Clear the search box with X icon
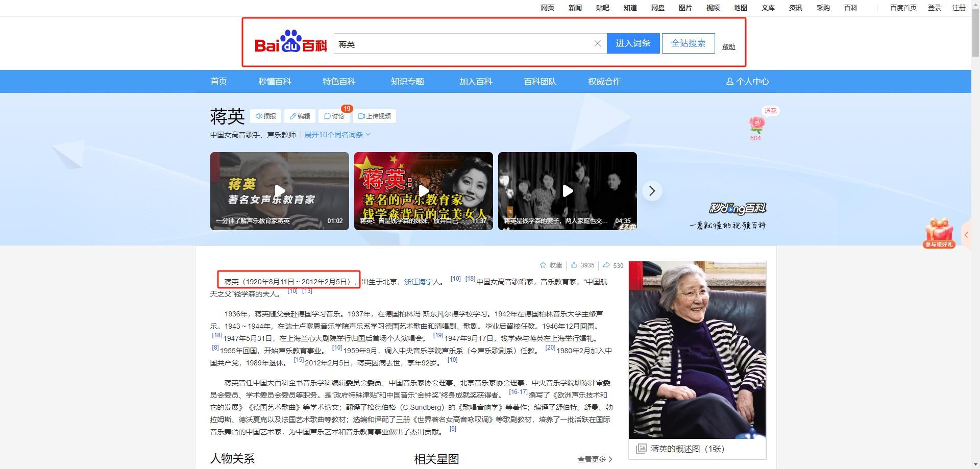The height and width of the screenshot is (469, 980). tap(597, 44)
